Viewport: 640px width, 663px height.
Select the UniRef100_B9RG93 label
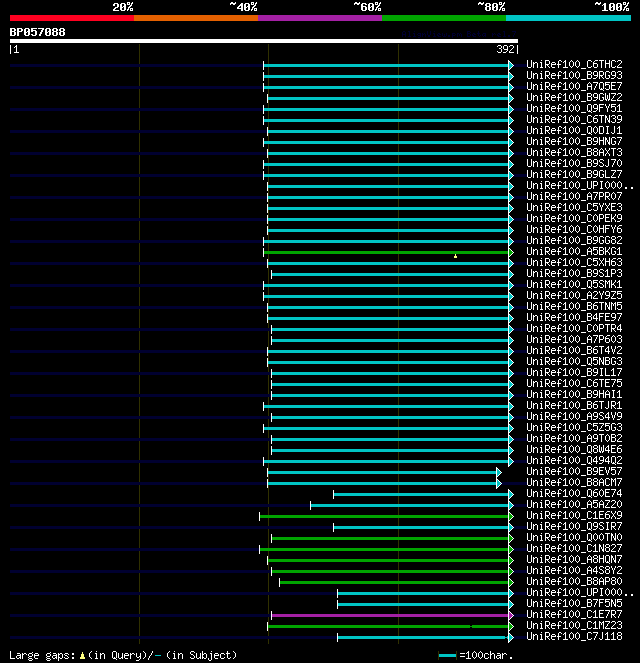coord(574,75)
